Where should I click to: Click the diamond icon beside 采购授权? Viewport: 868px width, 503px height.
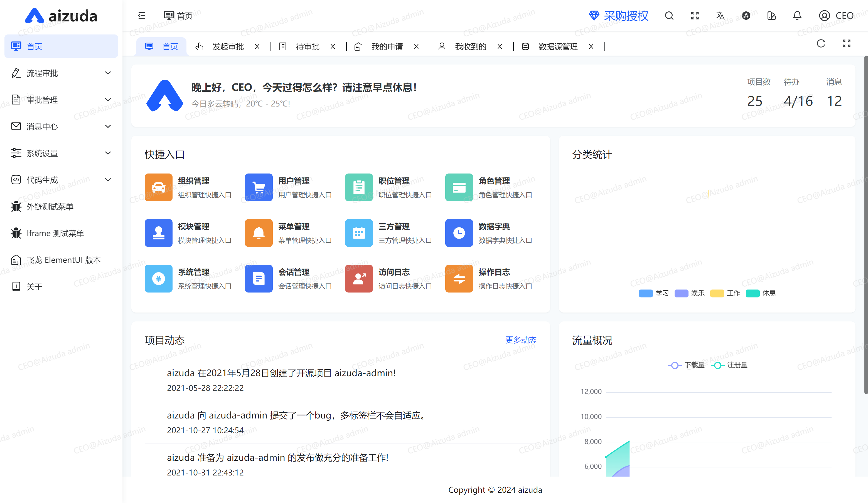click(594, 16)
